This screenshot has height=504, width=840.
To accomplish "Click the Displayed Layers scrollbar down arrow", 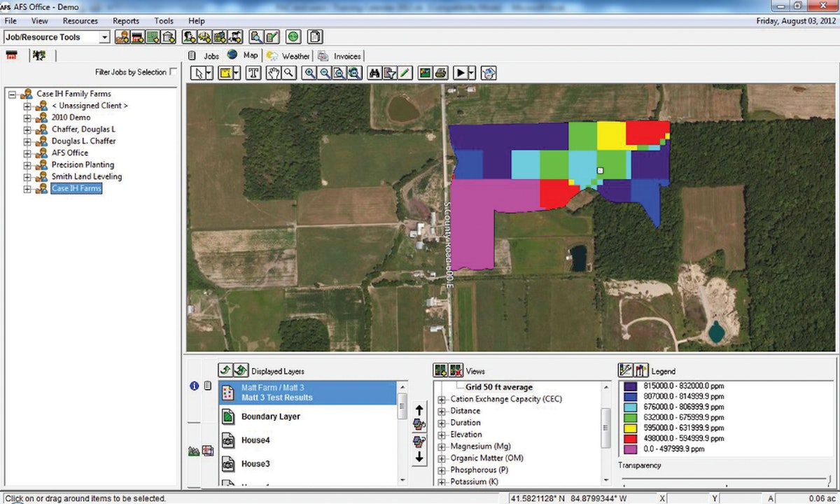I will click(402, 480).
